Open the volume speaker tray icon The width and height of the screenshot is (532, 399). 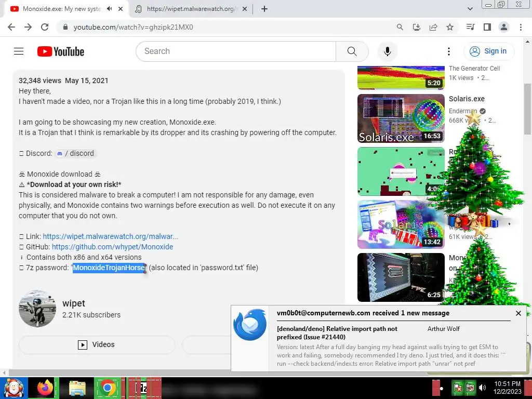pos(482,388)
